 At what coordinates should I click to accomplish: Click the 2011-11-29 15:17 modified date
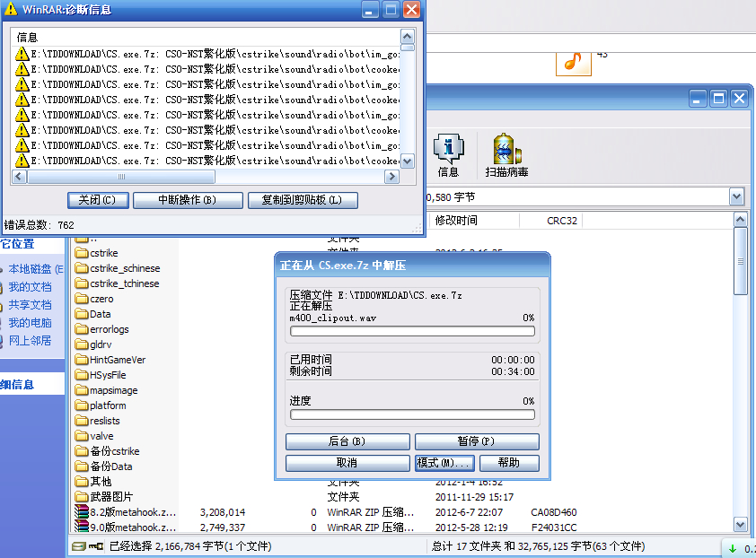click(x=474, y=497)
